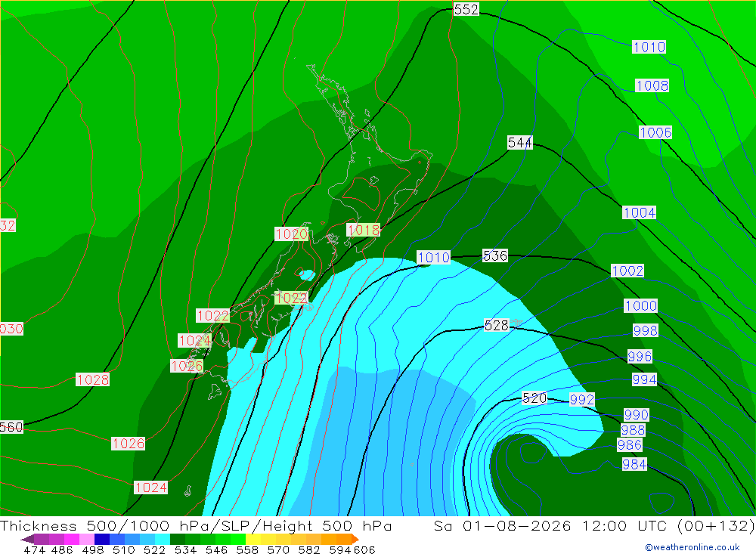Viewport: 756px width, 554px height.
Task: Click the 536 height contour label
Action: click(495, 255)
